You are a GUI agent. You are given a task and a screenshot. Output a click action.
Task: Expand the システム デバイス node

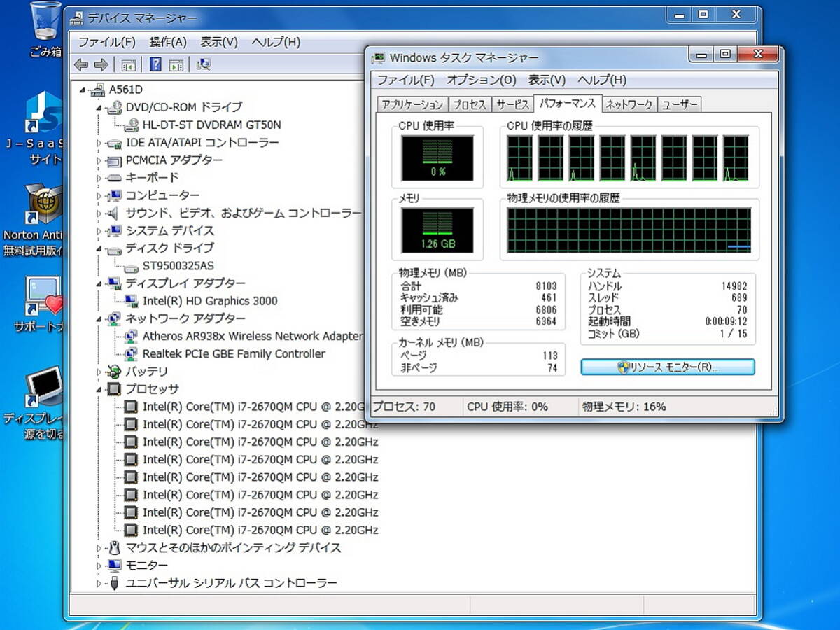click(99, 231)
